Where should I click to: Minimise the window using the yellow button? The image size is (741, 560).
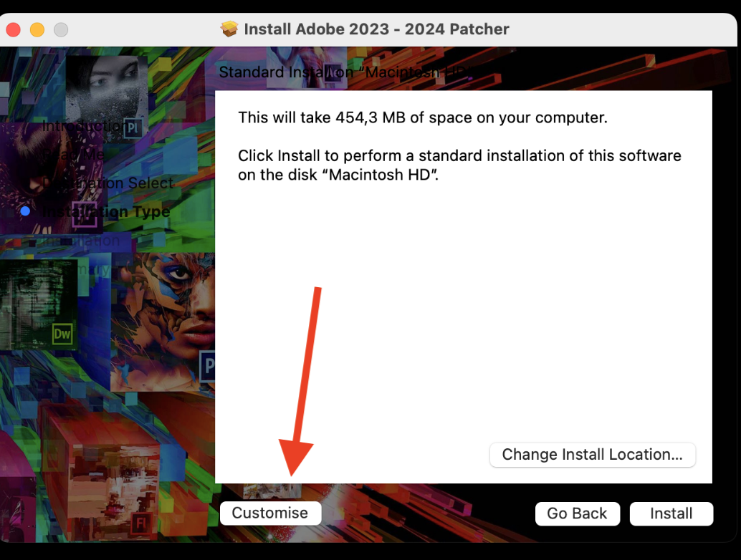(x=37, y=30)
